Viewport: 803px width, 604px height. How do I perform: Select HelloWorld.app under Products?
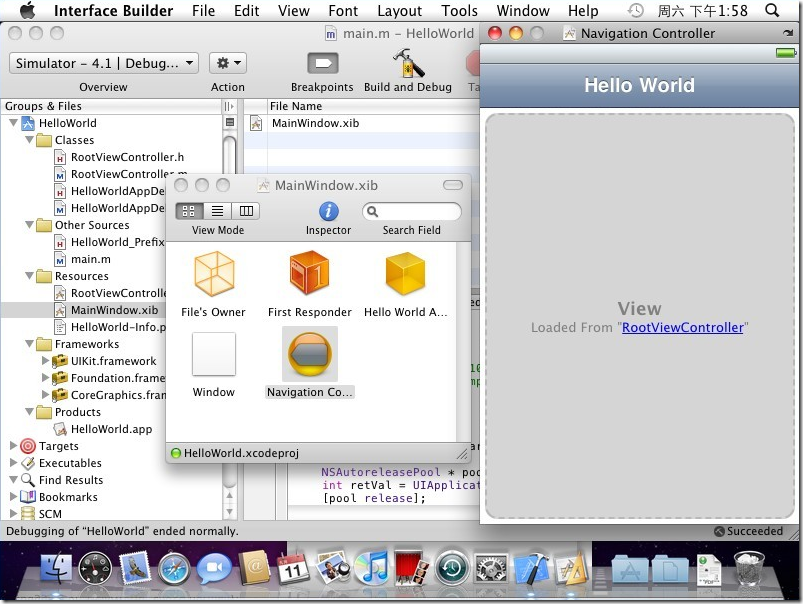coord(111,429)
